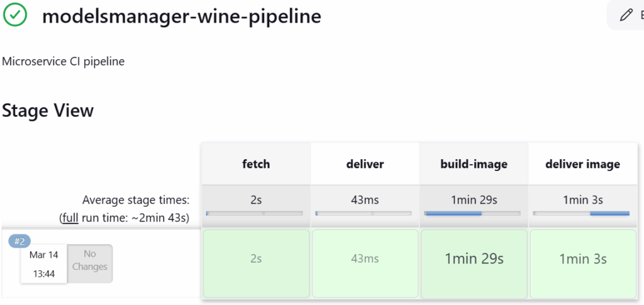Open the build-image 1min 29s result cell
644x305 pixels.
tap(474, 258)
